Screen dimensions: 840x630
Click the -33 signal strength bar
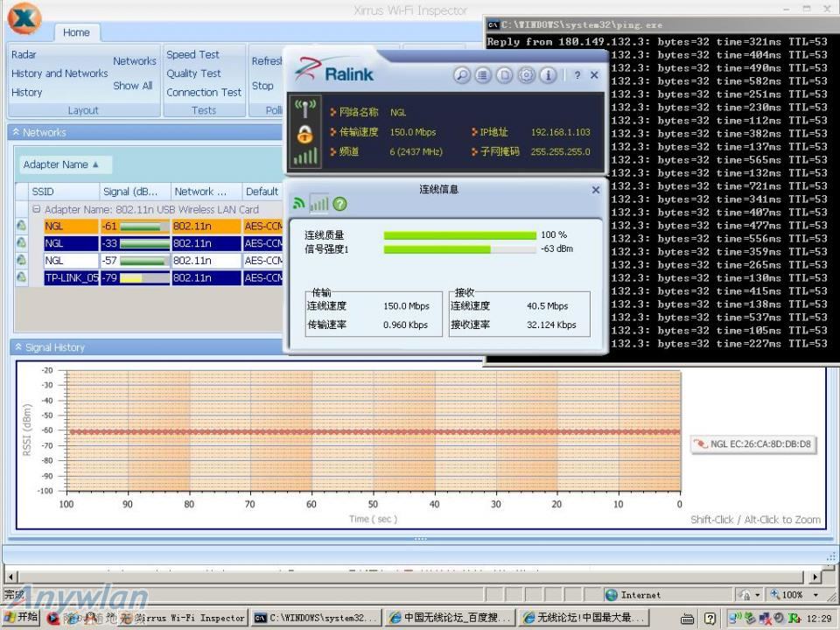click(x=144, y=244)
